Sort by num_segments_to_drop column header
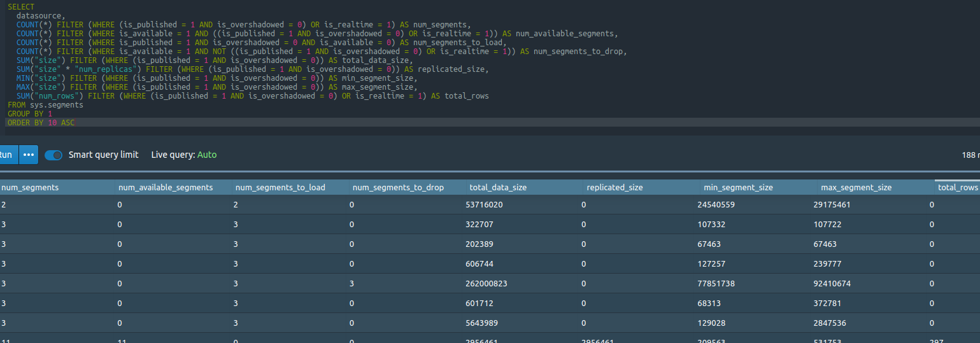The width and height of the screenshot is (980, 343). [x=408, y=187]
